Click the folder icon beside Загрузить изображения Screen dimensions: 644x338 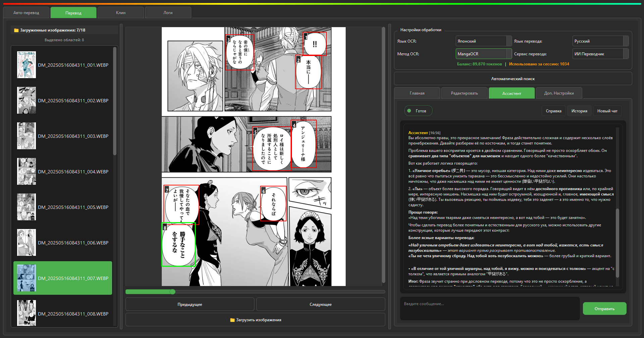tap(232, 320)
